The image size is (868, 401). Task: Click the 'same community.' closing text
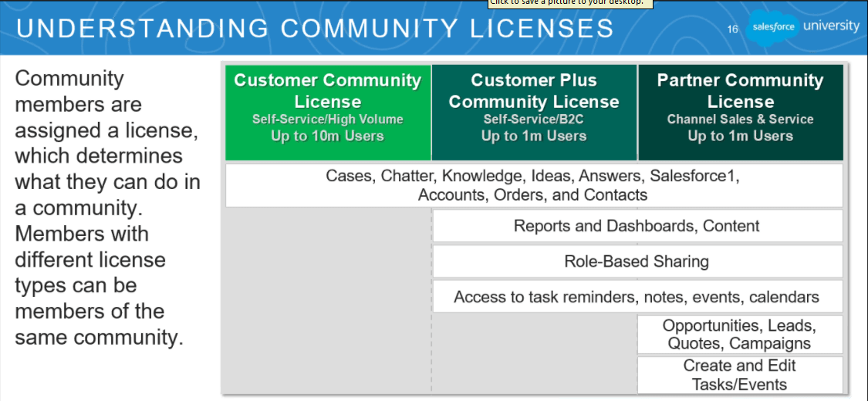point(99,337)
